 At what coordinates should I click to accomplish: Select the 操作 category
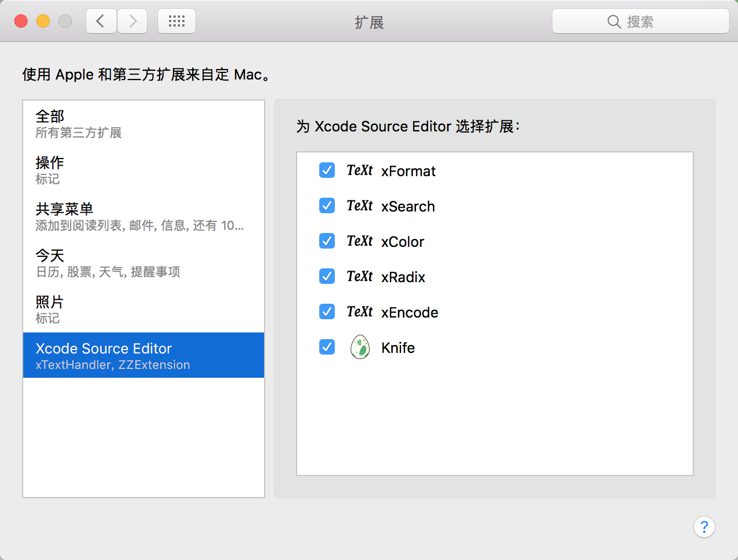tap(144, 170)
